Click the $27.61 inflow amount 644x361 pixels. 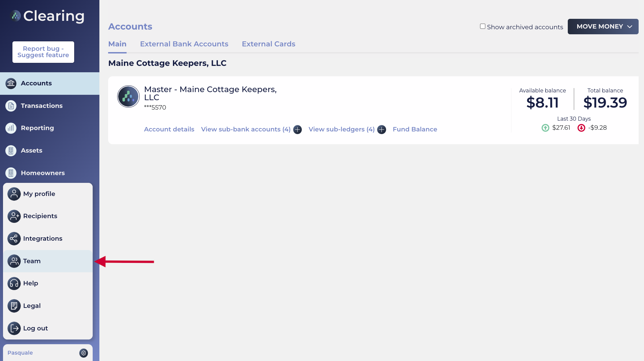click(x=561, y=128)
